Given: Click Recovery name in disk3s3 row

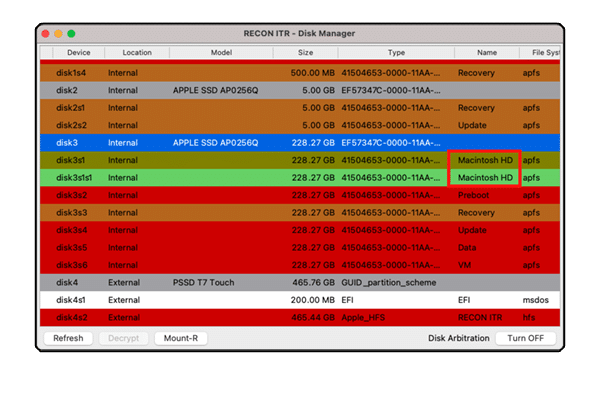Looking at the screenshot, I should tap(476, 213).
